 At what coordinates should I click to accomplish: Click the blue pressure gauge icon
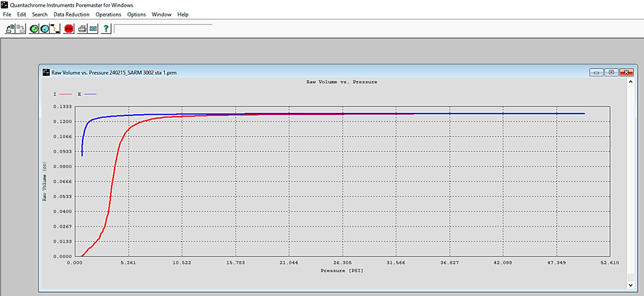pos(45,29)
